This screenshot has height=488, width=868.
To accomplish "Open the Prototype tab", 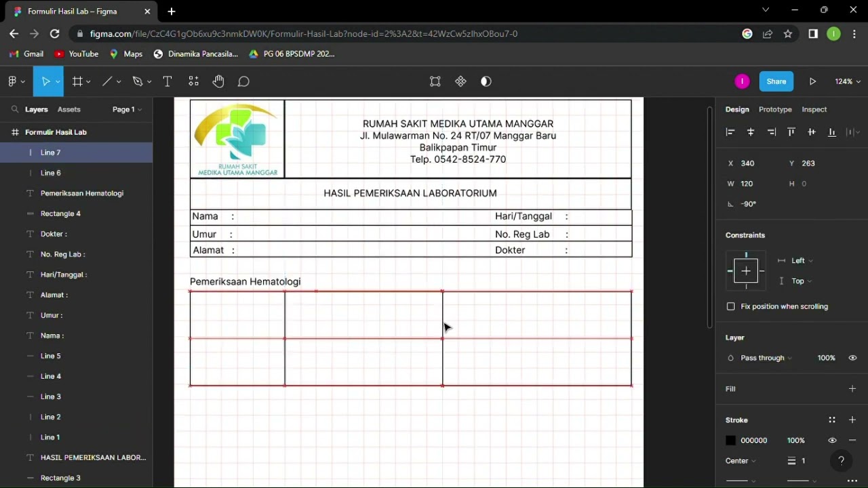I will tap(775, 109).
